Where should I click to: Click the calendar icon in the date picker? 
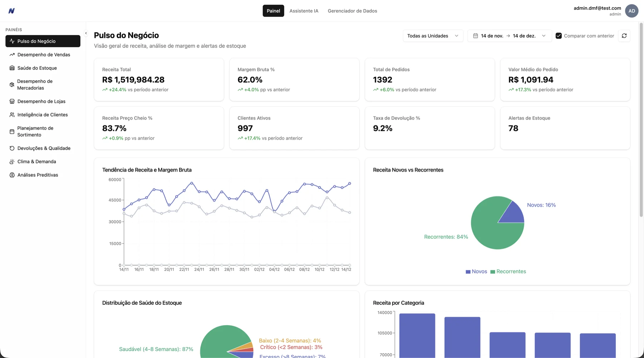pyautogui.click(x=476, y=36)
